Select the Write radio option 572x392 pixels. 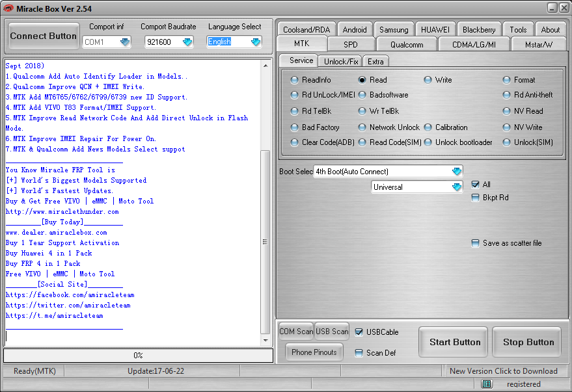coord(428,80)
